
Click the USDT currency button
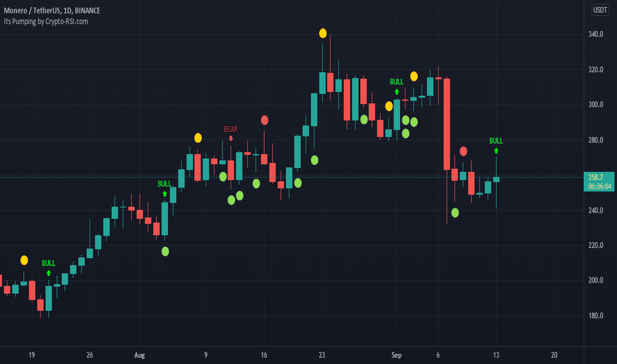tap(600, 10)
